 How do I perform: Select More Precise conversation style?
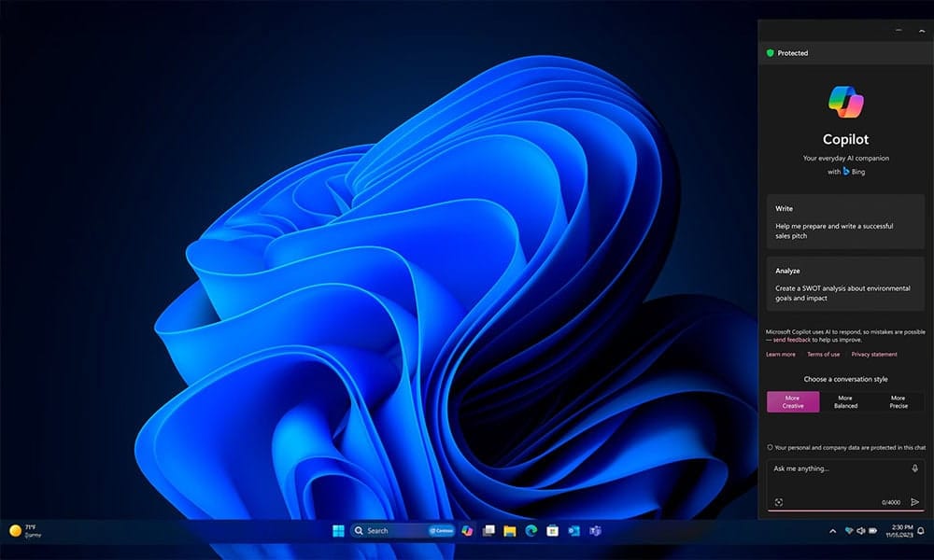[899, 401]
